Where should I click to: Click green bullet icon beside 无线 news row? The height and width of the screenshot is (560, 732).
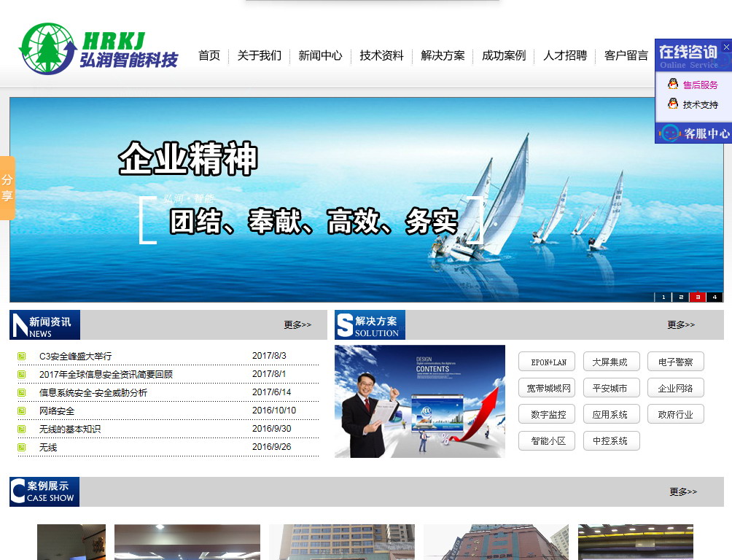tap(21, 448)
